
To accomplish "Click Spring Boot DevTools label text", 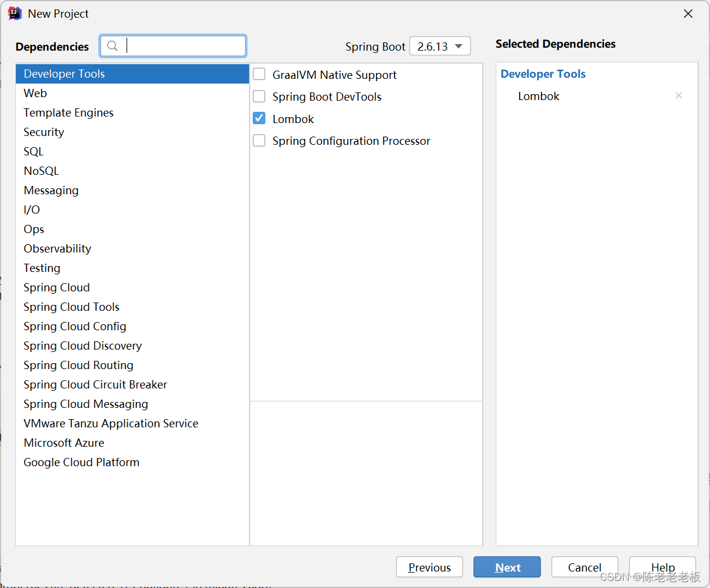I will pyautogui.click(x=327, y=97).
